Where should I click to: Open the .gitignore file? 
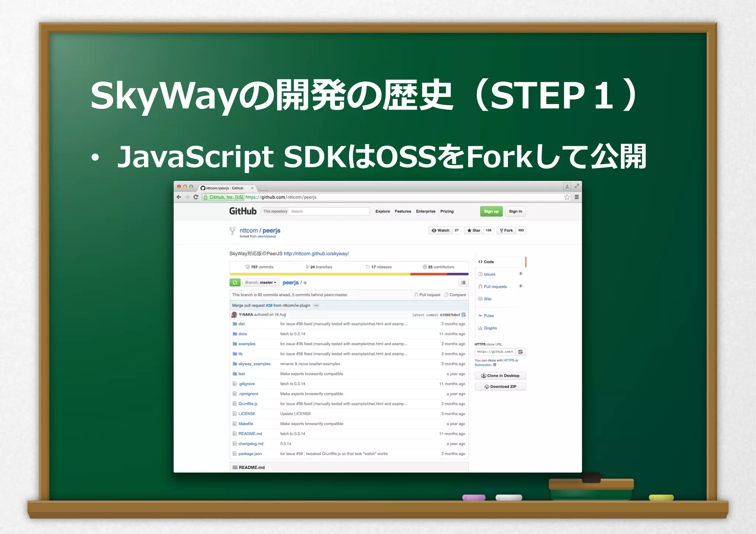point(247,384)
